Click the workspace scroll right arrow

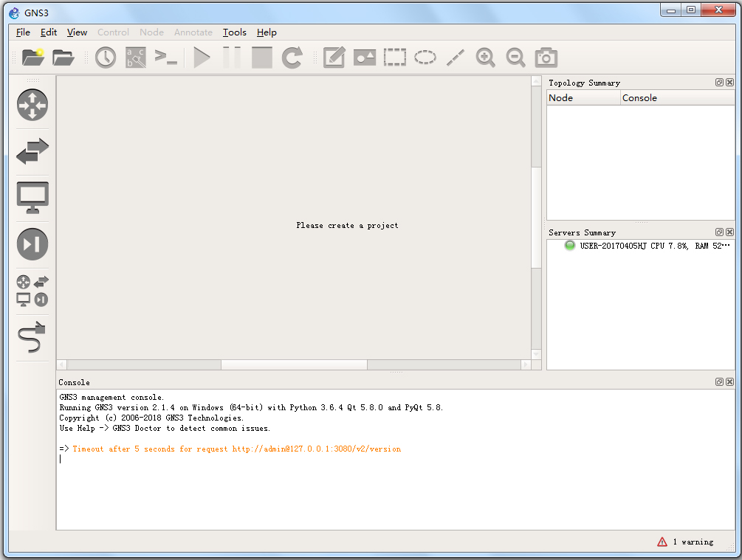pos(526,364)
